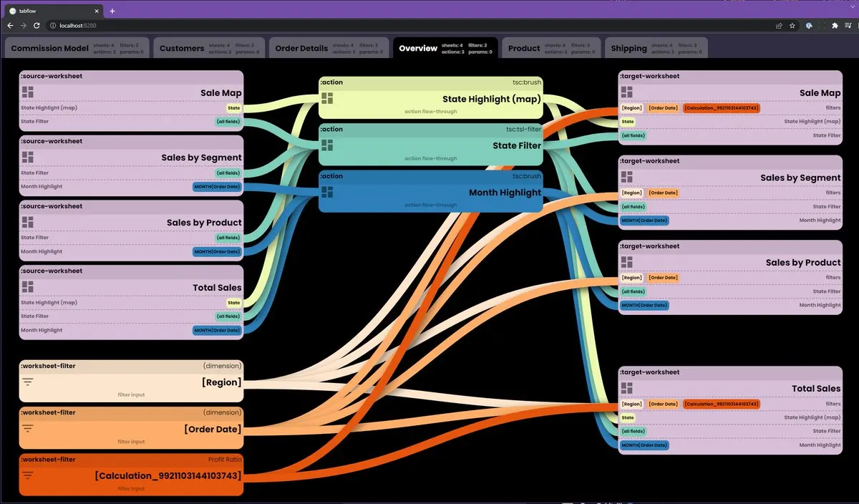Click the dashboard icon in Sales by Segment target worksheet
This screenshot has width=859, height=504.
(x=627, y=177)
